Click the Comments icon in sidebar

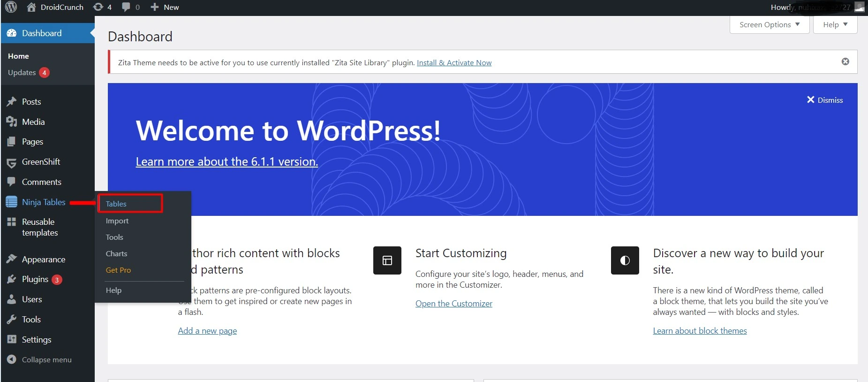click(x=12, y=182)
